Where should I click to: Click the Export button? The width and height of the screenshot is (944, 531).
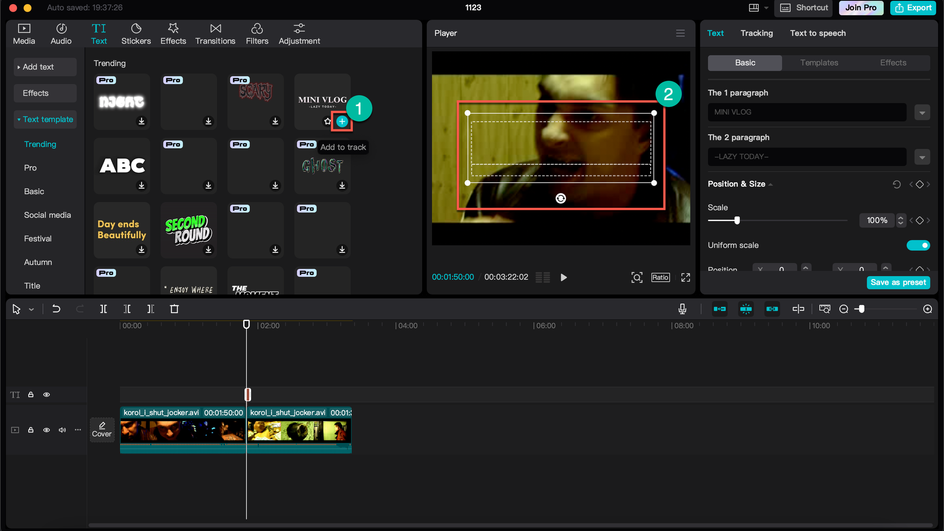(913, 8)
